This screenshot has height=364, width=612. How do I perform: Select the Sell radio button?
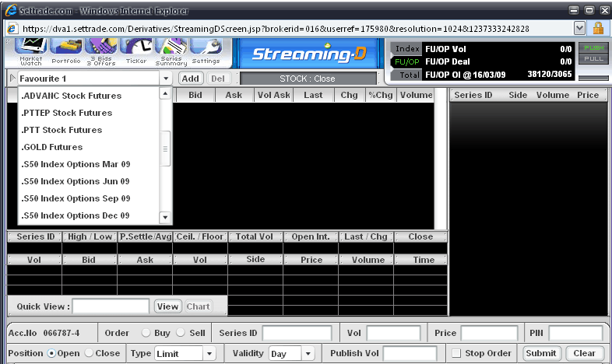[x=181, y=333]
